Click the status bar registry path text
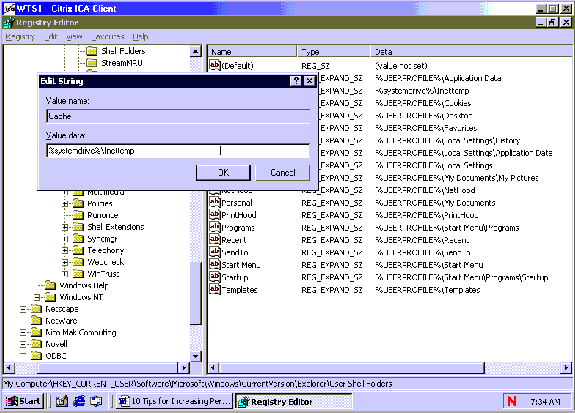Image resolution: width=575 pixels, height=413 pixels. pos(198,384)
